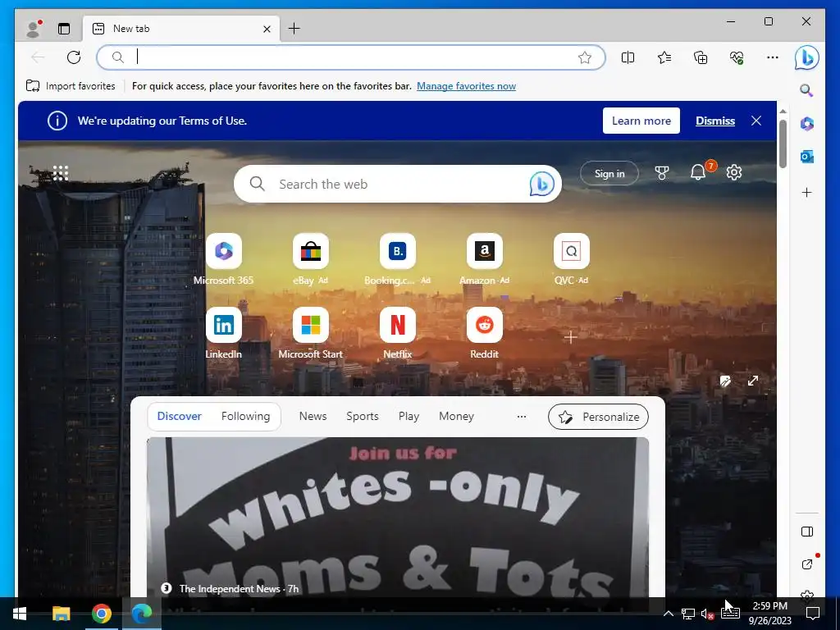This screenshot has height=630, width=840.
Task: Open Microsoft 365 icon in the sidebar
Action: tap(807, 124)
